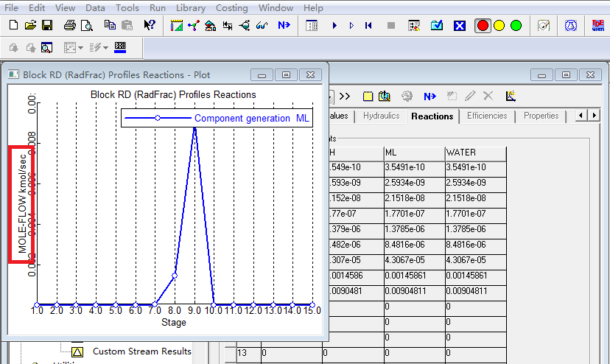This screenshot has height=364, width=610.
Task: Open the Data Browser glasses icon
Action: 262,26
